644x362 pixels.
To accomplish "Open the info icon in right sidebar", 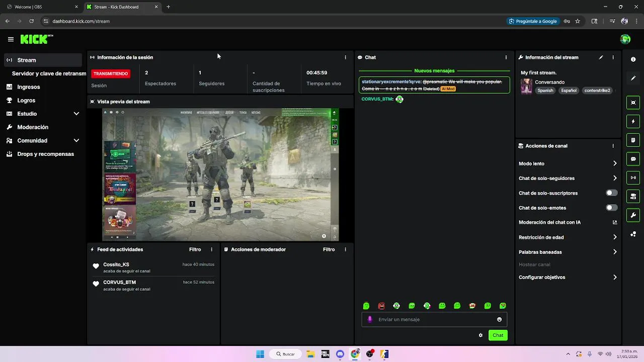I will tap(633, 59).
